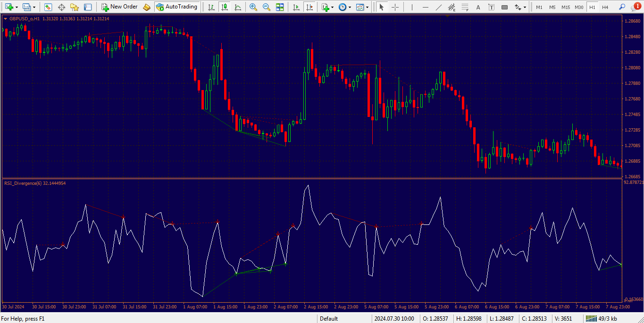
Task: Expand the Profiles dropdown arrow
Action: pos(34,7)
